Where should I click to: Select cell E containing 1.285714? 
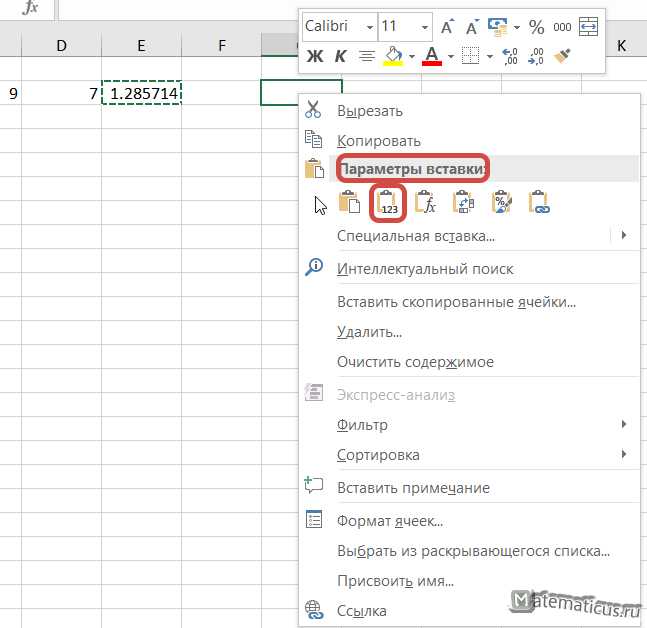pos(142,93)
